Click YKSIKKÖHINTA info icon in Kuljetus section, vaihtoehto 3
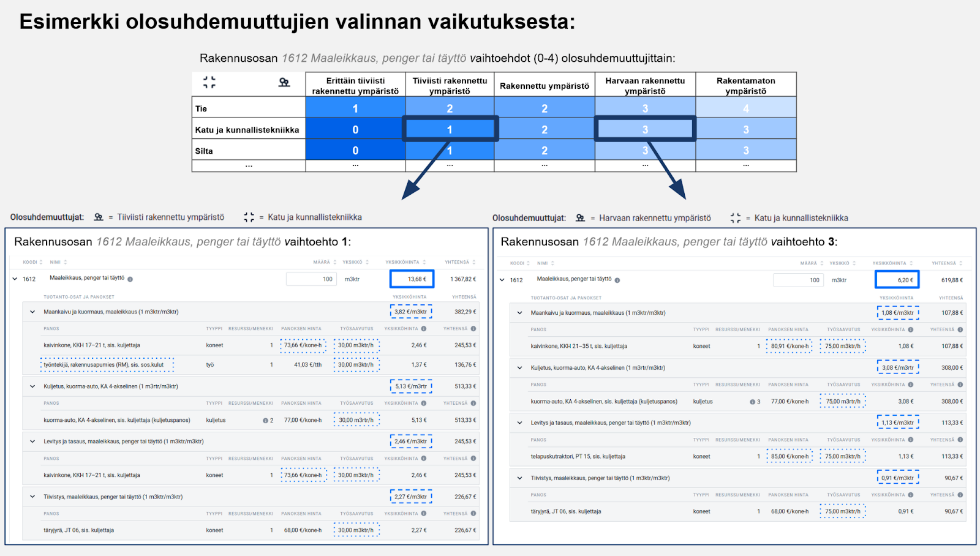The image size is (980, 556). point(911,385)
